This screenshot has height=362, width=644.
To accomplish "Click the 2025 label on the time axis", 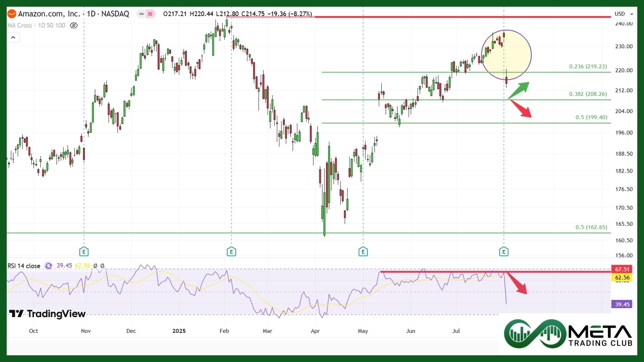I will pos(179,331).
